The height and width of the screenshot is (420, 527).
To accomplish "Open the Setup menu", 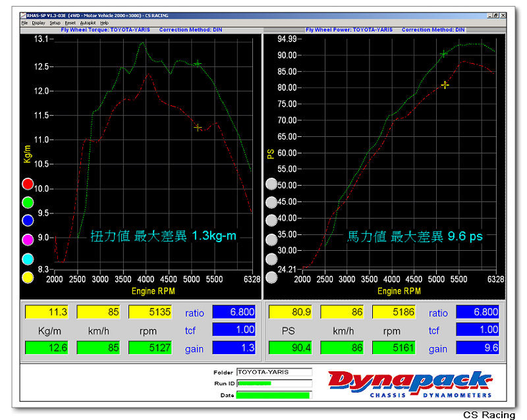I will coord(55,23).
